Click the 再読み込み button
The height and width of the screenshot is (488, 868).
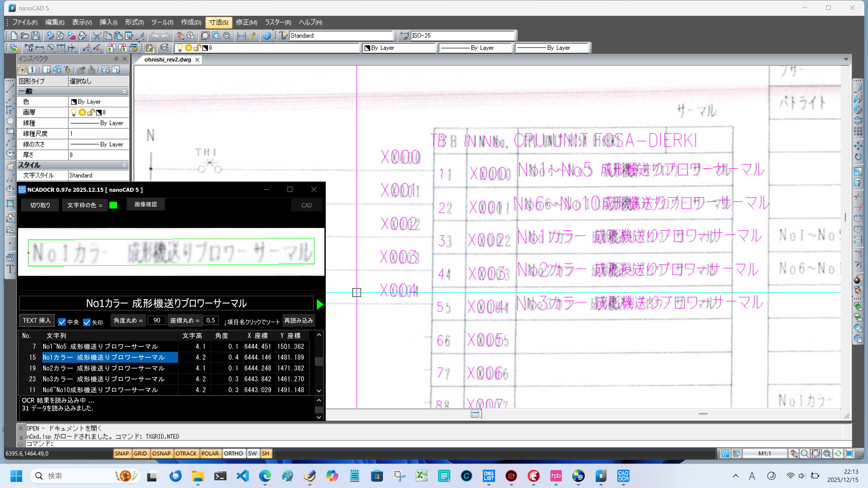tap(298, 320)
